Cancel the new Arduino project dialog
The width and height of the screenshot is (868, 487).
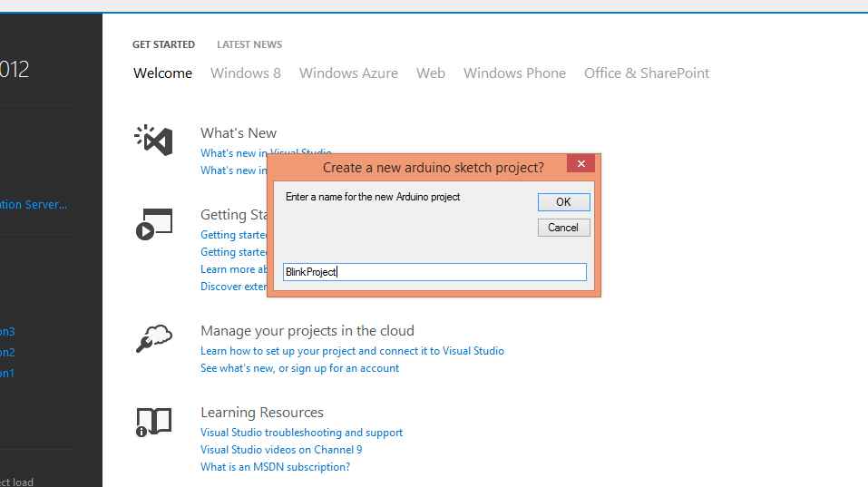(563, 228)
